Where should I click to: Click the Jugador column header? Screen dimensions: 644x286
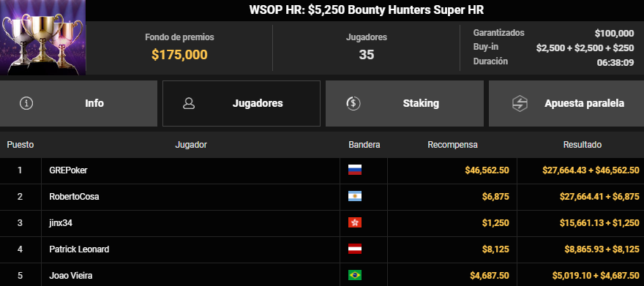click(x=191, y=145)
